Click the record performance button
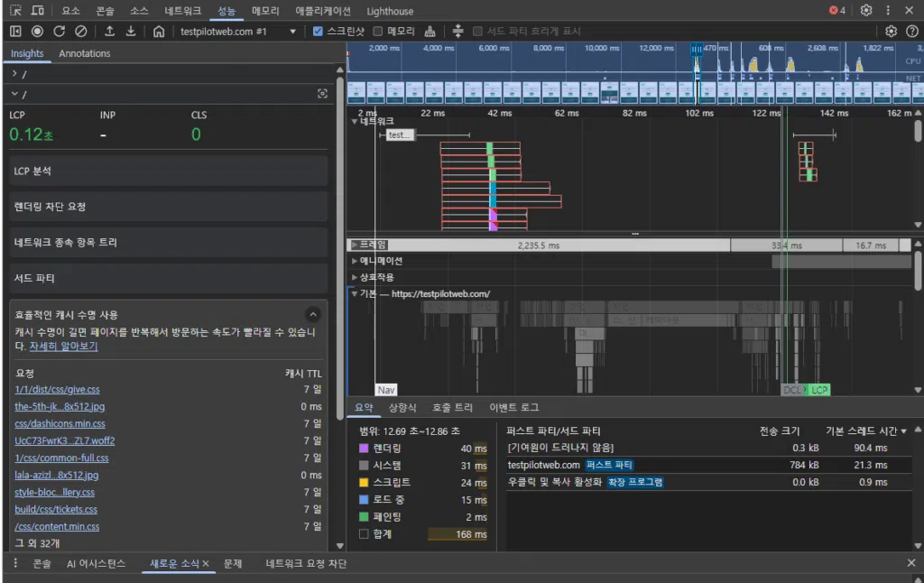The image size is (924, 583). [x=36, y=30]
